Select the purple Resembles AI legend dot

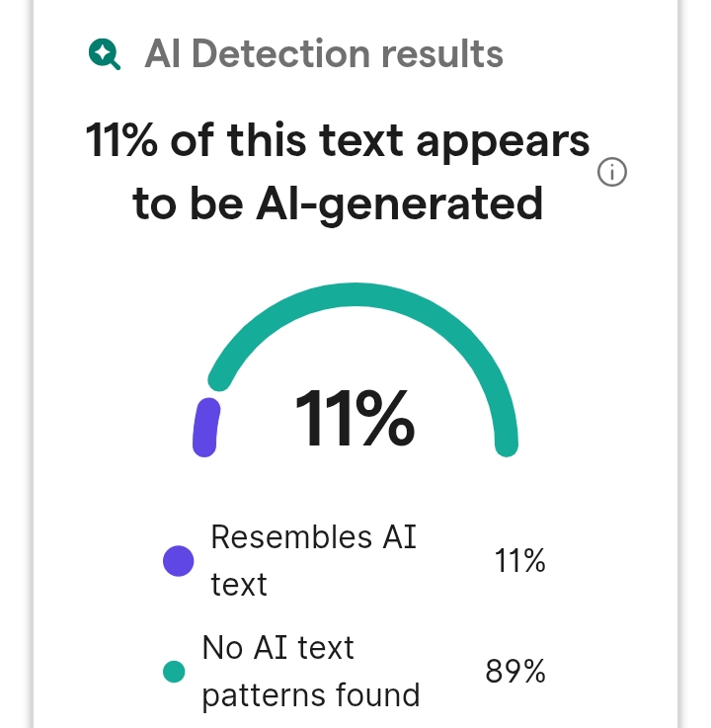[x=178, y=561]
